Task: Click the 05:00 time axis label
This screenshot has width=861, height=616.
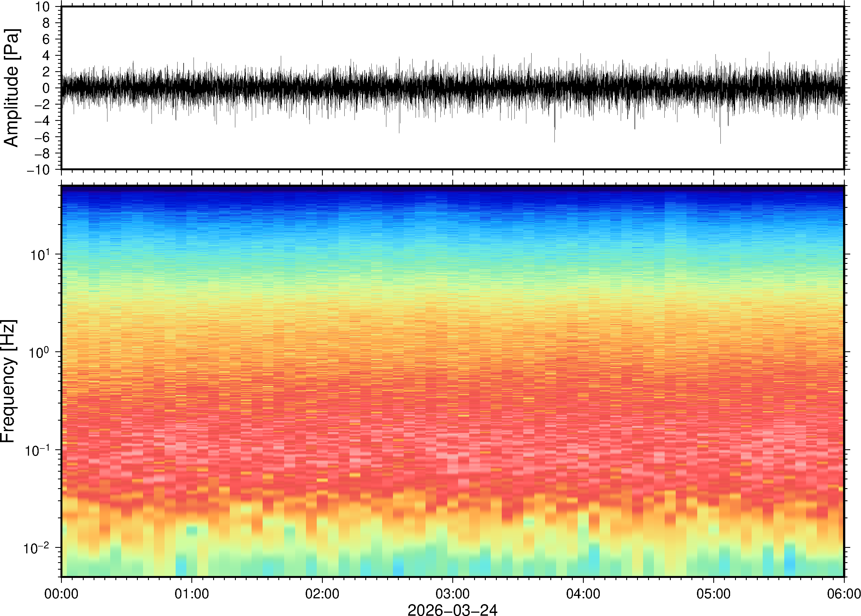Action: [x=713, y=594]
